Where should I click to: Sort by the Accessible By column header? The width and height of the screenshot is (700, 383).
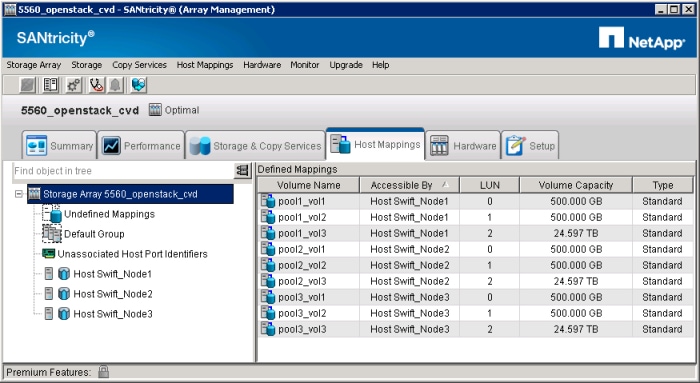pos(409,185)
